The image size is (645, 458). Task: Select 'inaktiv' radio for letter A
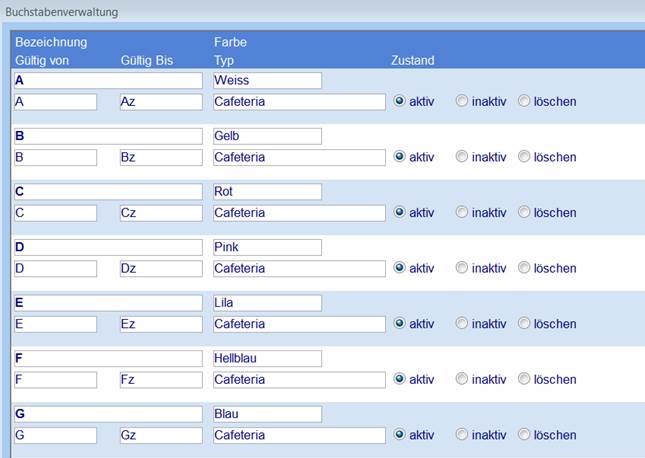click(462, 101)
